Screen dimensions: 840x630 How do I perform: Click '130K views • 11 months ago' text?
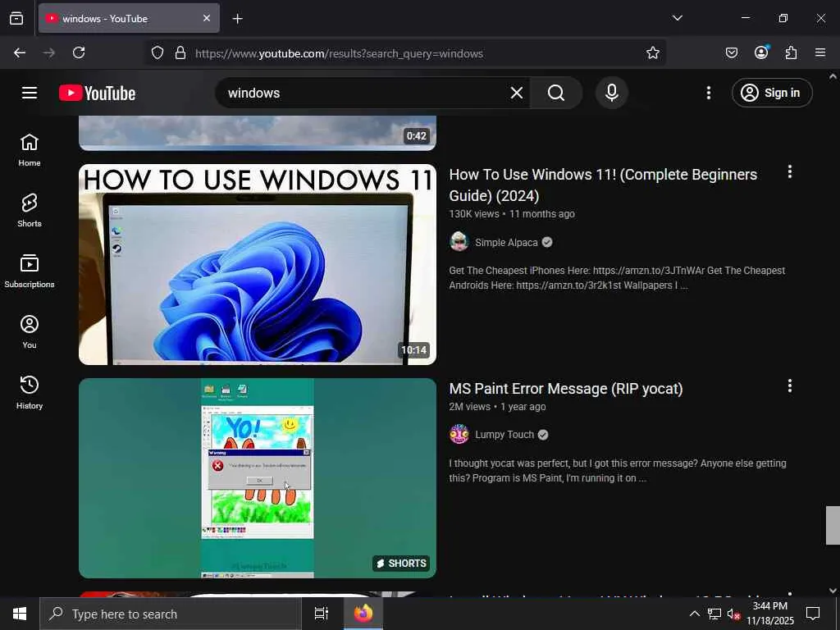(512, 214)
